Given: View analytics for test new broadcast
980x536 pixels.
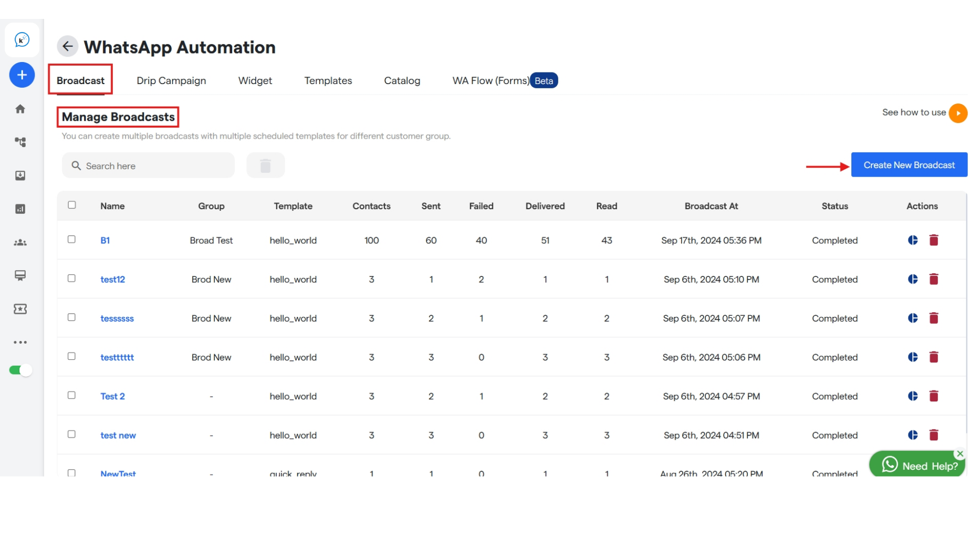Looking at the screenshot, I should pos(913,435).
